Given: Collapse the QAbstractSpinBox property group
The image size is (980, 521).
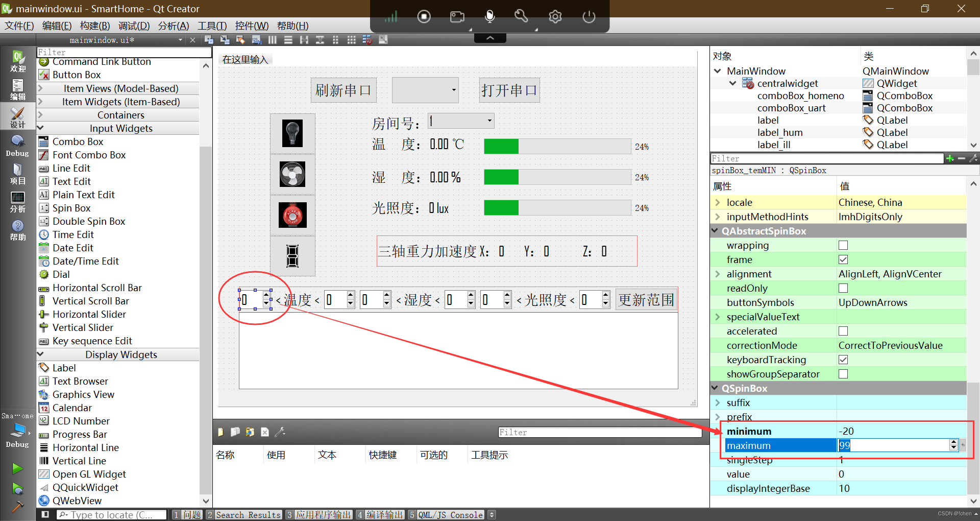Looking at the screenshot, I should pos(715,231).
